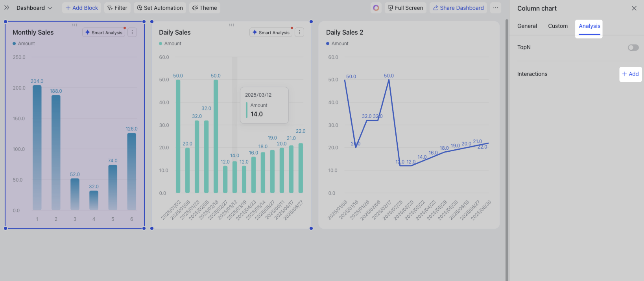Click the Interactions label
This screenshot has height=281, width=644.
[532, 74]
